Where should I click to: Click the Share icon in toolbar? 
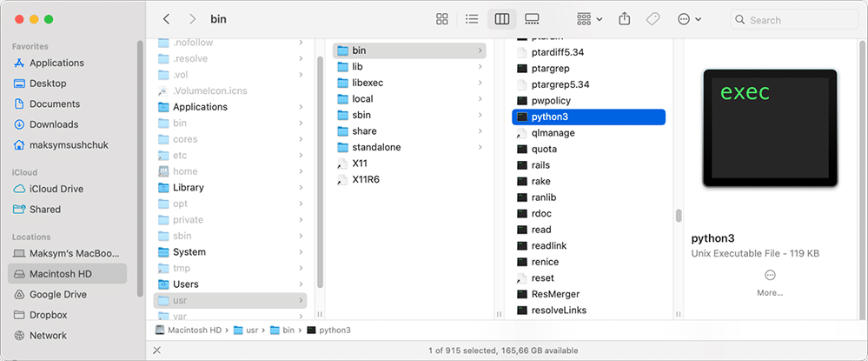point(625,19)
